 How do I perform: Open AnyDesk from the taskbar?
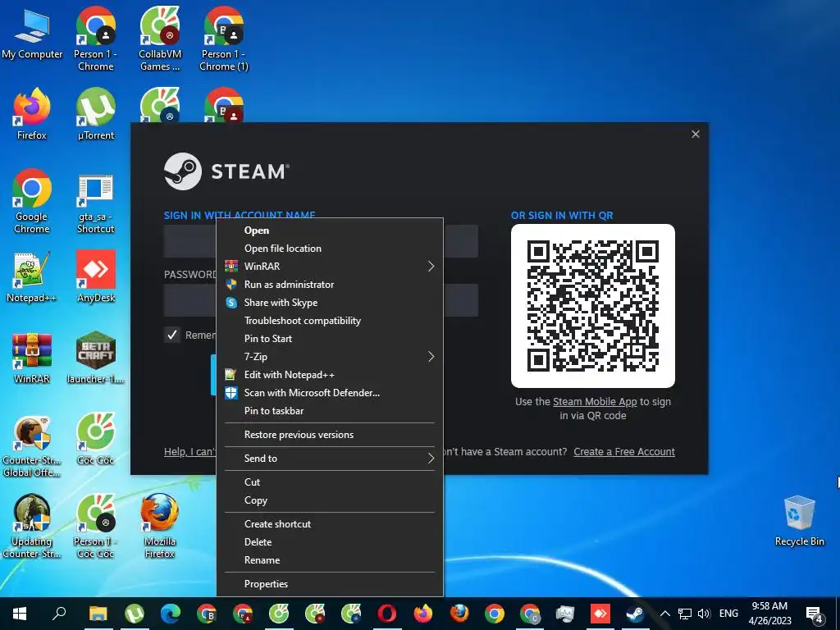600,614
